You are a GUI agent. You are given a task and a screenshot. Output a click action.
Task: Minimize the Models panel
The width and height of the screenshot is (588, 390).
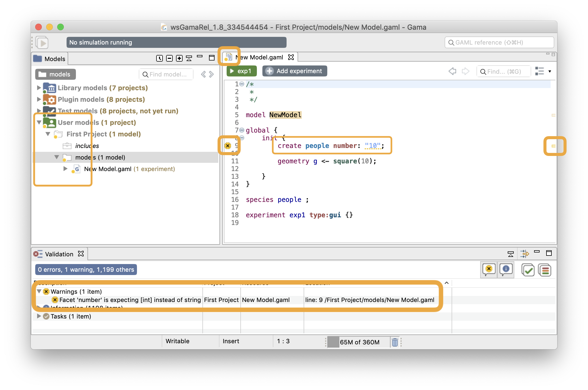click(200, 56)
